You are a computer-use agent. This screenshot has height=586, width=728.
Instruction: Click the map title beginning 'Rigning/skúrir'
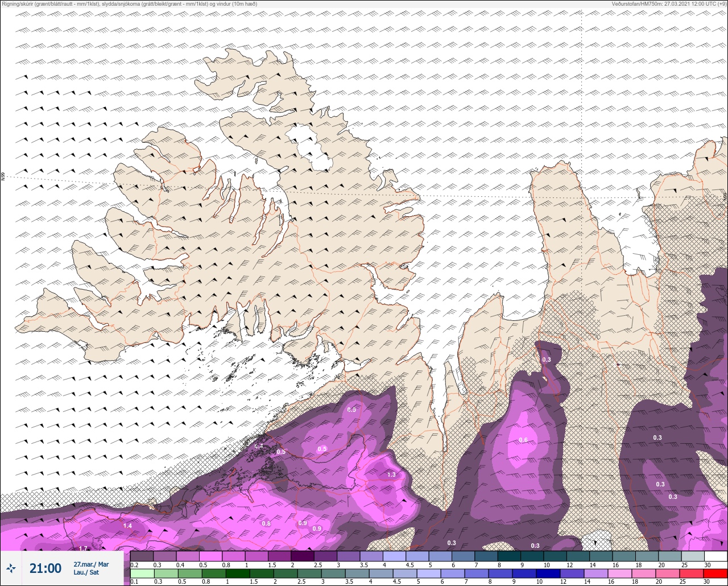point(129,4)
